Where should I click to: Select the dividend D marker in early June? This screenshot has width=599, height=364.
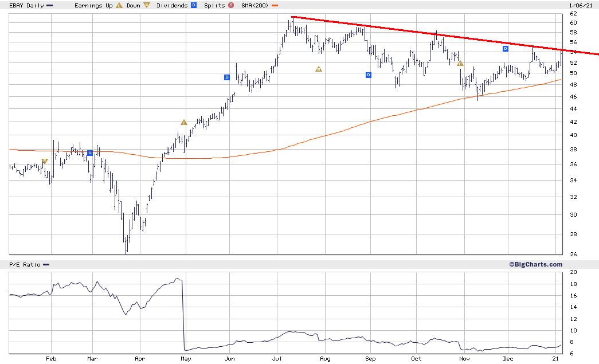click(x=227, y=77)
